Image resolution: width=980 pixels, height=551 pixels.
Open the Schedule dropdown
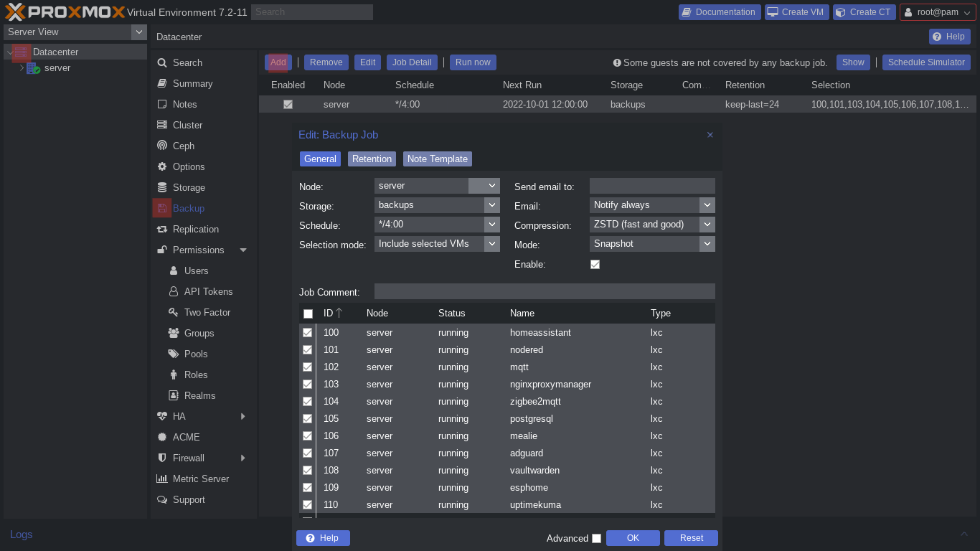[x=492, y=225]
